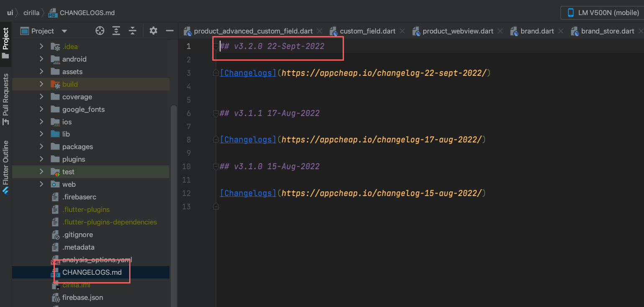Screen dimensions: 644x307
Task: Hide the Project panel with minimize icon
Action: (x=169, y=31)
